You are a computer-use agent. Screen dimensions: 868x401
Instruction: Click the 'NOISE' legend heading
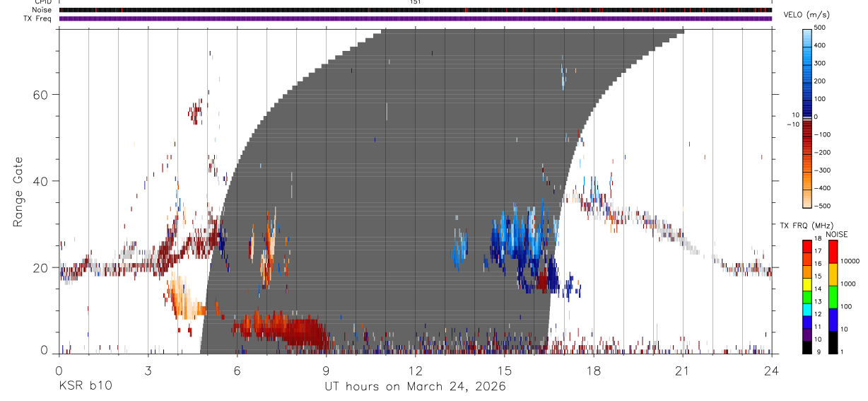coord(837,234)
